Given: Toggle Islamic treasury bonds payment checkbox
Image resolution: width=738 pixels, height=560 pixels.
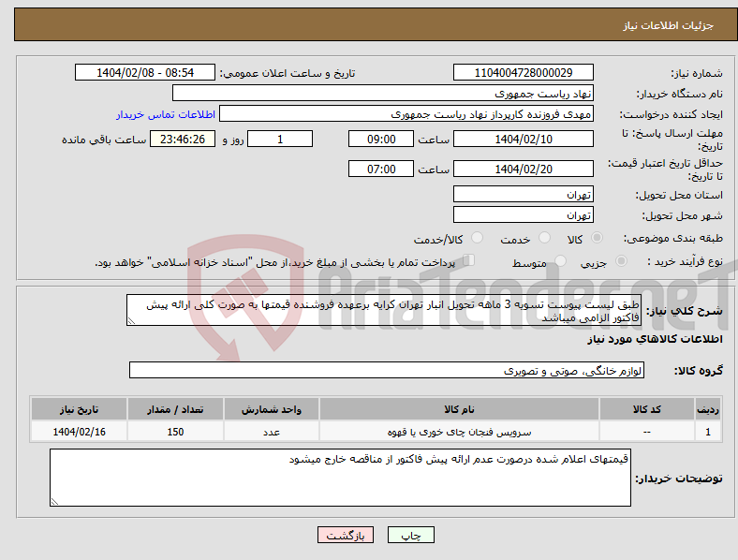Looking at the screenshot, I should click(x=468, y=260).
